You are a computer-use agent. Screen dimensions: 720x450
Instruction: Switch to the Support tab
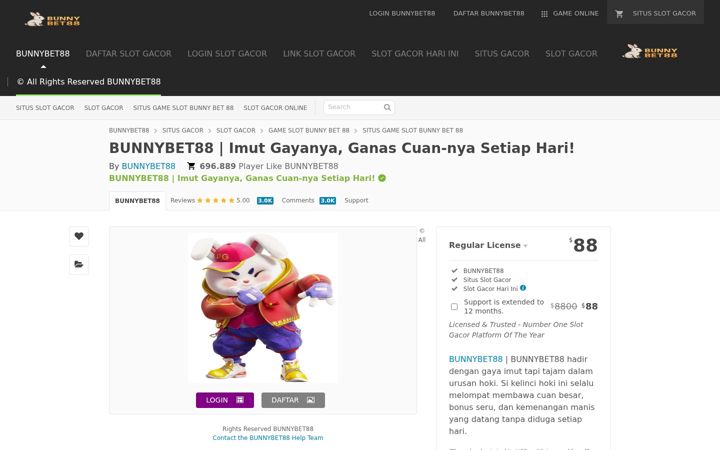point(356,201)
